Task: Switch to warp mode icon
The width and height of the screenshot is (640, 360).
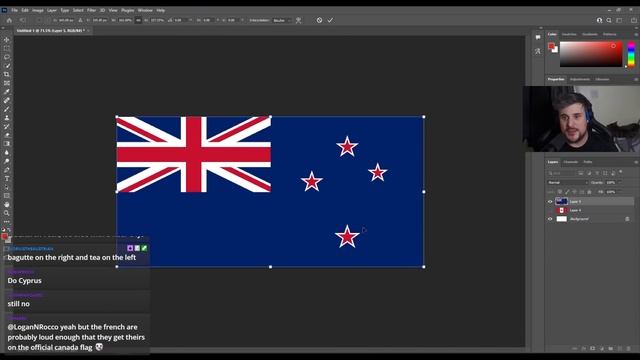Action: coord(299,20)
